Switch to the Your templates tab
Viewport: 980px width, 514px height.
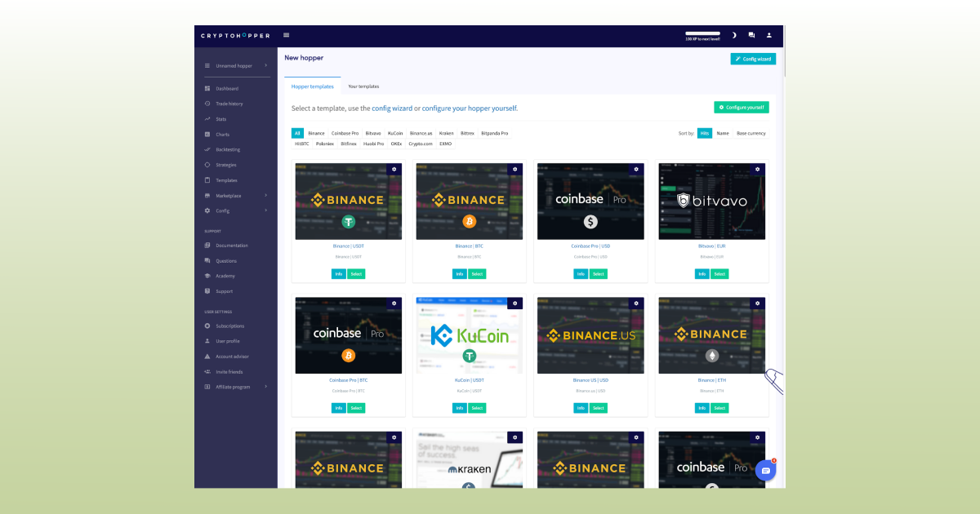(x=363, y=86)
